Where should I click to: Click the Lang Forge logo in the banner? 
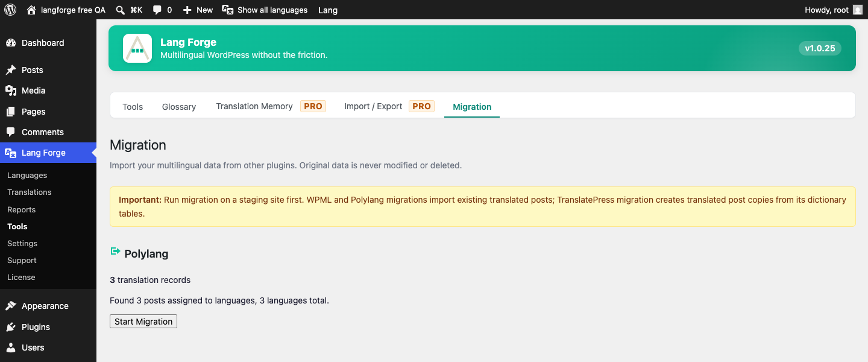point(137,48)
